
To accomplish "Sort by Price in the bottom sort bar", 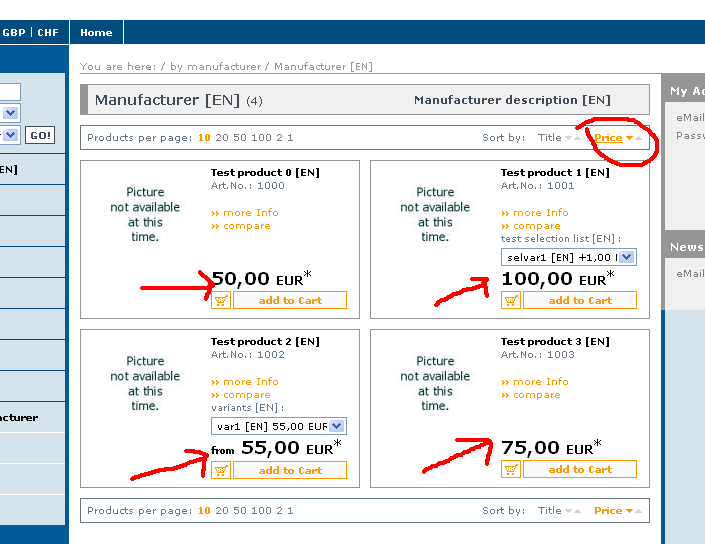I will pyautogui.click(x=608, y=511).
